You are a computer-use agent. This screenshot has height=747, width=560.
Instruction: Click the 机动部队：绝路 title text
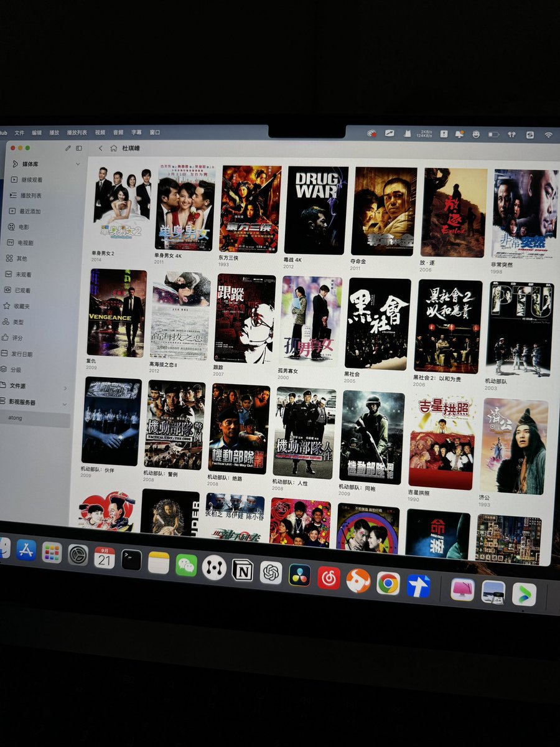click(225, 477)
